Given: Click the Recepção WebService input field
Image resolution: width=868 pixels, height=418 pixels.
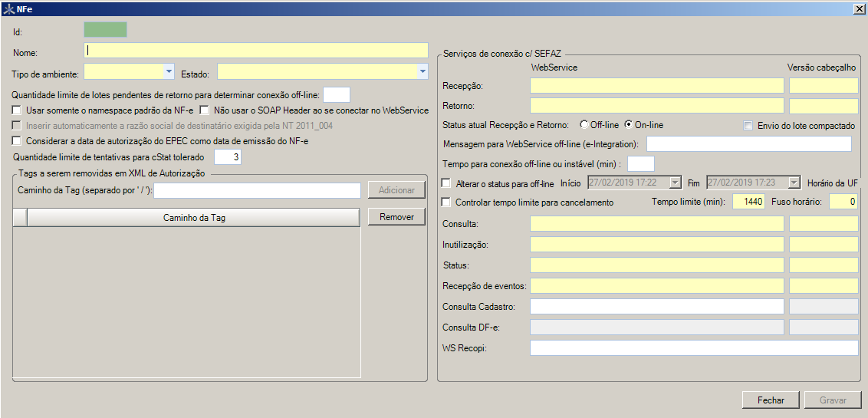Looking at the screenshot, I should 656,85.
